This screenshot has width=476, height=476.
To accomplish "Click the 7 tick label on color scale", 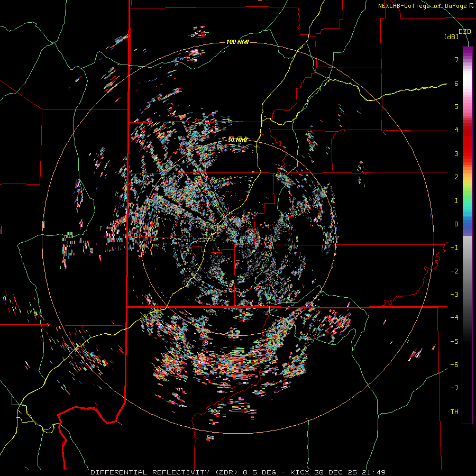I will point(456,59).
